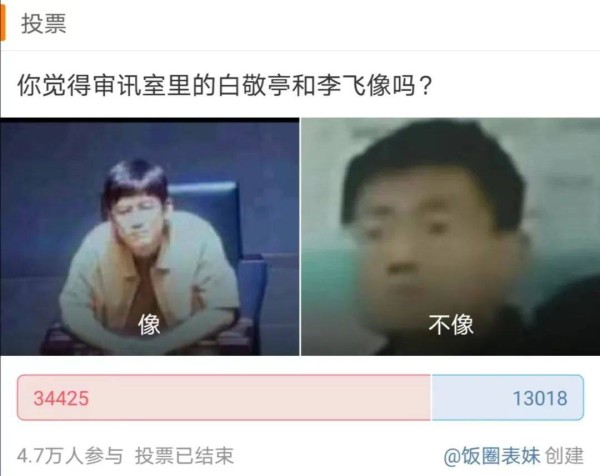
Task: Click the divider between the two photos
Action: pyautogui.click(x=300, y=236)
